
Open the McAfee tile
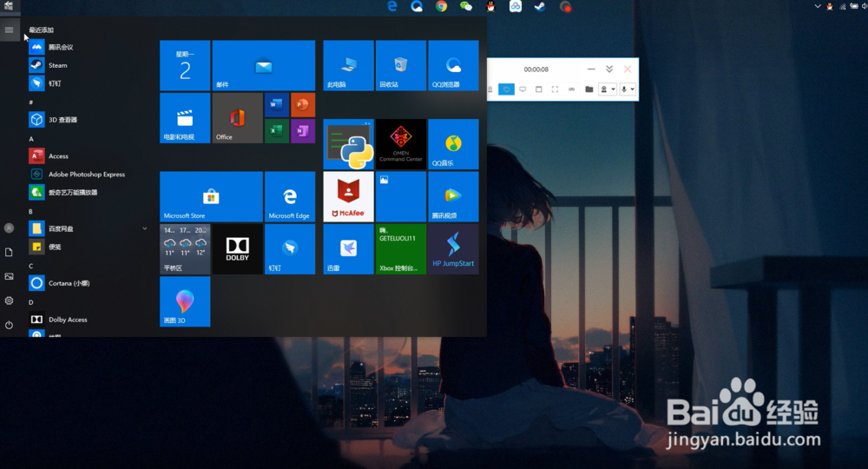pos(348,196)
